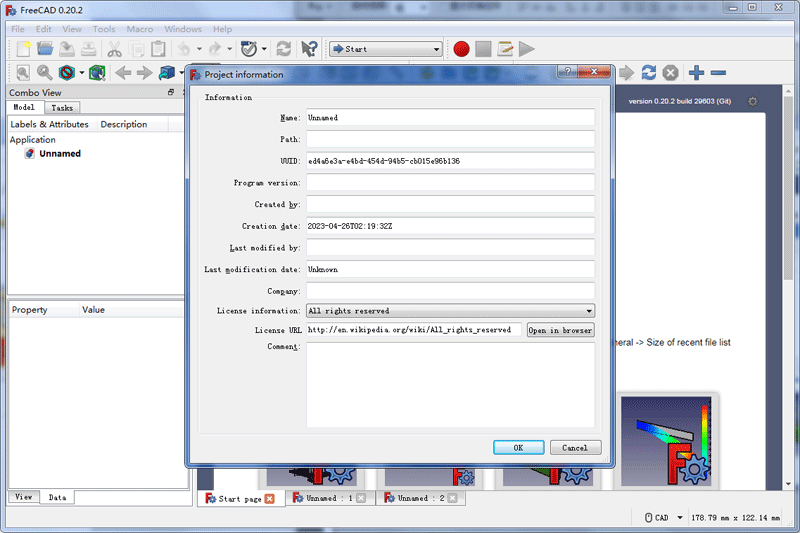The image size is (800, 533).
Task: Click the blue refresh arrows beside the stop icon
Action: (x=649, y=73)
